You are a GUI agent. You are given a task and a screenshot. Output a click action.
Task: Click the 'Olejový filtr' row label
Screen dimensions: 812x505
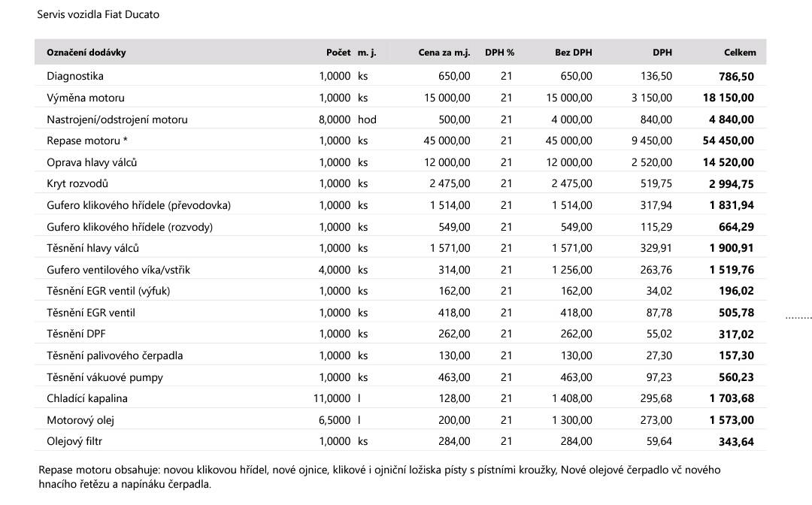74,441
